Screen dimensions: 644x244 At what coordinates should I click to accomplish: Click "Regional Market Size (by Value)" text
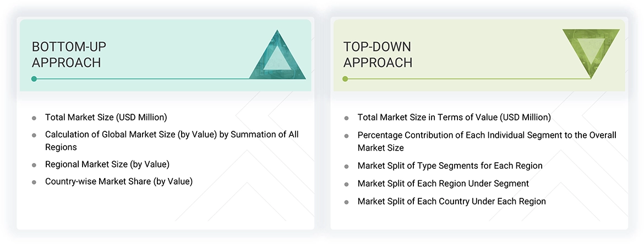pos(107,164)
